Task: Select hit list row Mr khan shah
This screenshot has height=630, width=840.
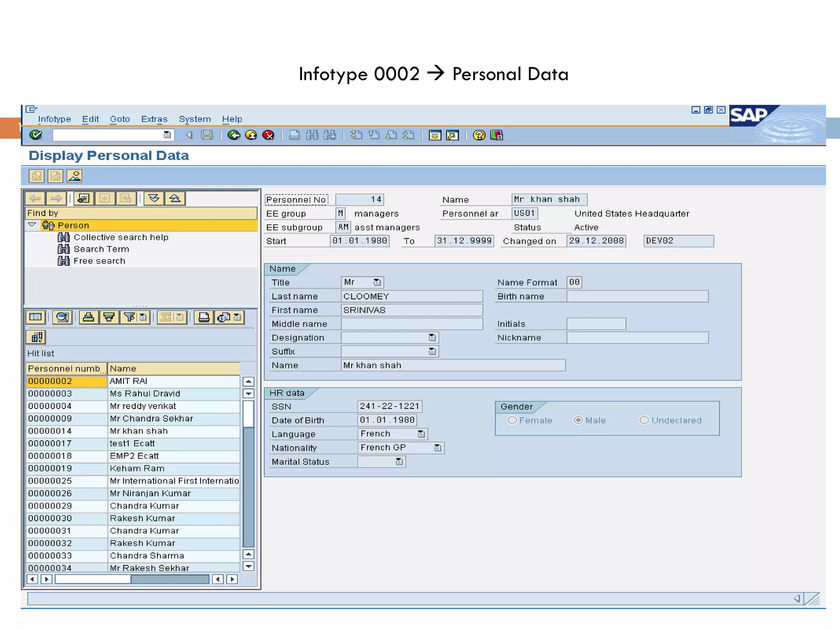Action: tap(133, 431)
